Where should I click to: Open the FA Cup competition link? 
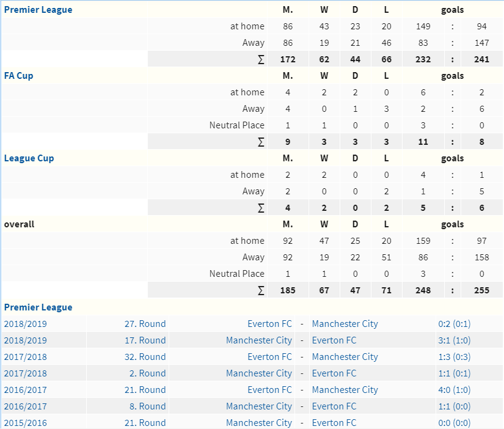point(18,76)
